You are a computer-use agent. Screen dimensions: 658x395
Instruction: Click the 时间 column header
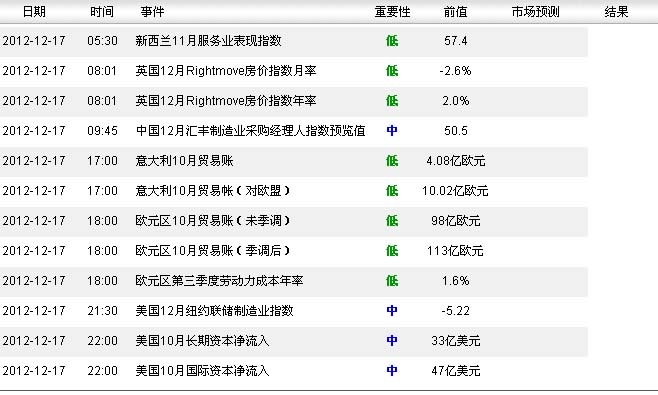[x=102, y=11]
